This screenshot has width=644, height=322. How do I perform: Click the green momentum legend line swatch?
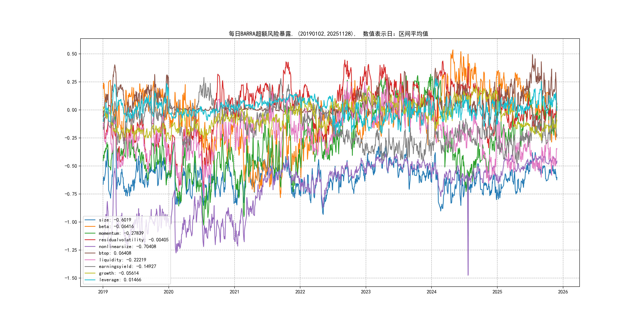click(x=90, y=233)
